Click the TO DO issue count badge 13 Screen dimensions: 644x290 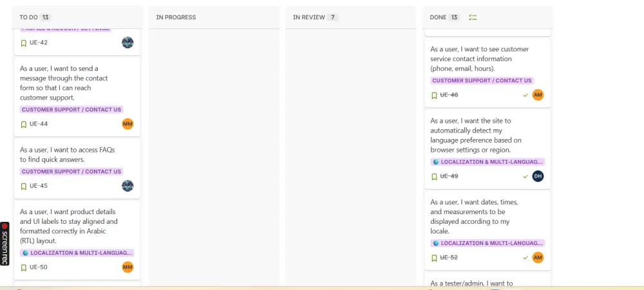pyautogui.click(x=46, y=17)
